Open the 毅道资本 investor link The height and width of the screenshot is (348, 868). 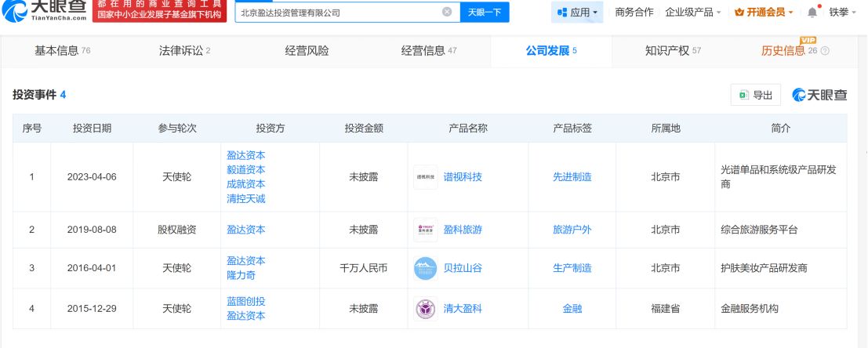(245, 170)
